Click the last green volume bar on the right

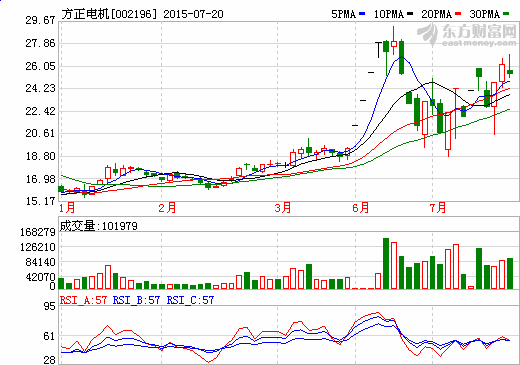coord(510,273)
